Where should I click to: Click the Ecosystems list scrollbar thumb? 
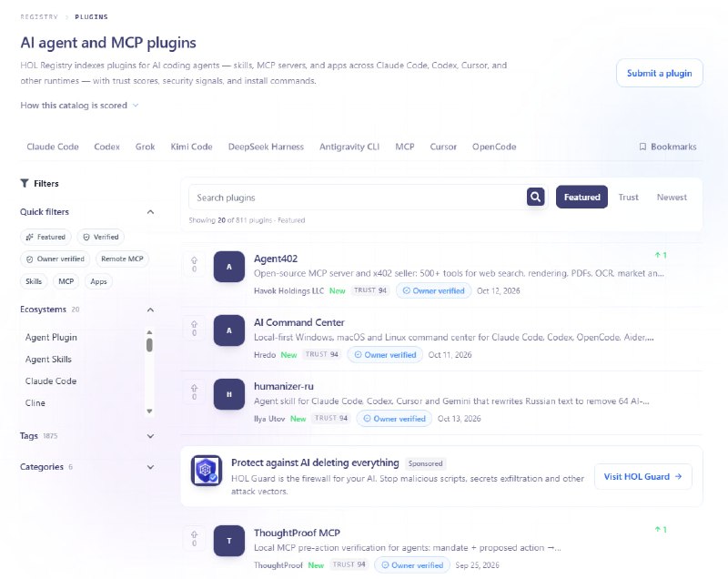tap(149, 345)
